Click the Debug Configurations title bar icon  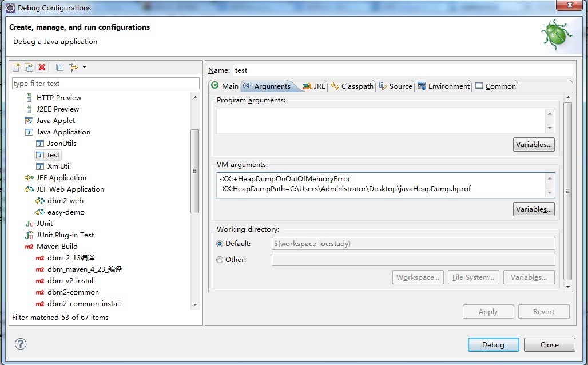coord(10,7)
